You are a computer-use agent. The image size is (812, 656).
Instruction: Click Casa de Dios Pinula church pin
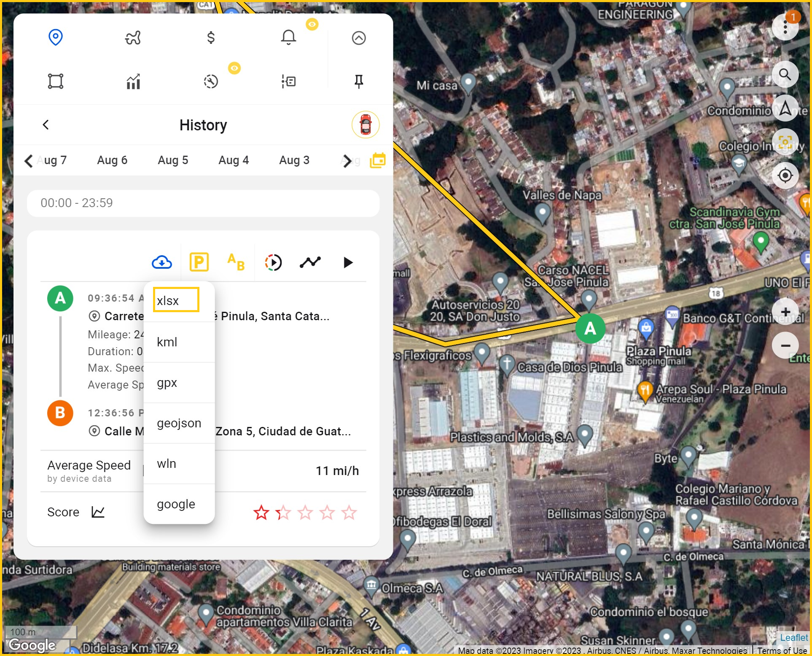(x=507, y=365)
